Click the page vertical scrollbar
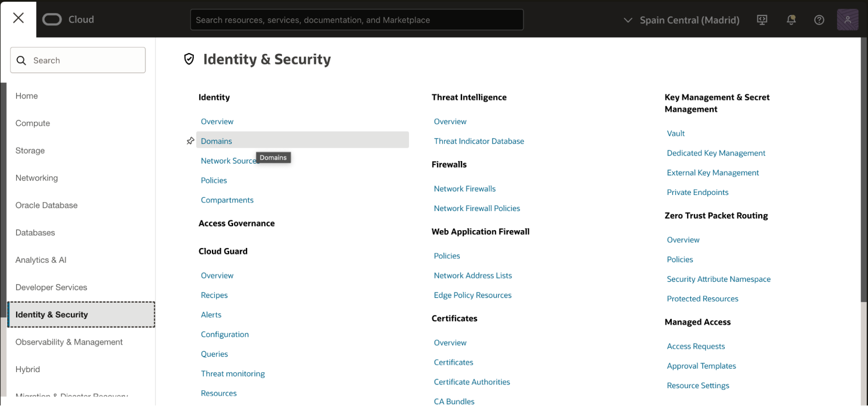This screenshot has height=406, width=868. point(864,170)
